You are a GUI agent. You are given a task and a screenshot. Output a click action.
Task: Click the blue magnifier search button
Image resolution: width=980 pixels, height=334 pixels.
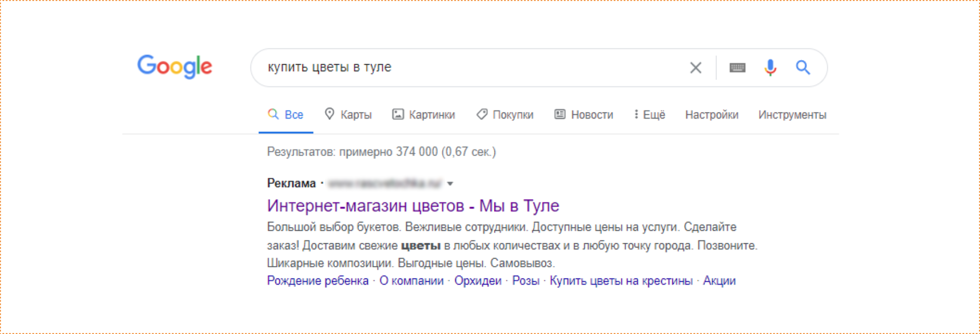click(x=803, y=68)
